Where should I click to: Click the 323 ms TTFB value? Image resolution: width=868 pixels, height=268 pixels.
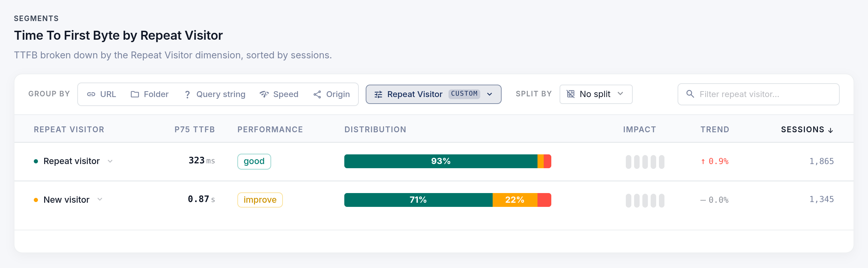[202, 161]
